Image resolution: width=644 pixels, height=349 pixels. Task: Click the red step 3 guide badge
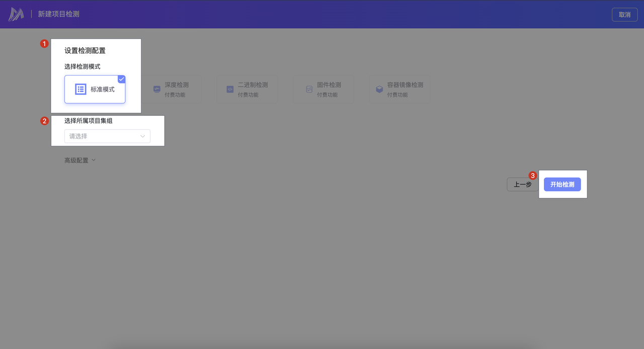(x=533, y=175)
